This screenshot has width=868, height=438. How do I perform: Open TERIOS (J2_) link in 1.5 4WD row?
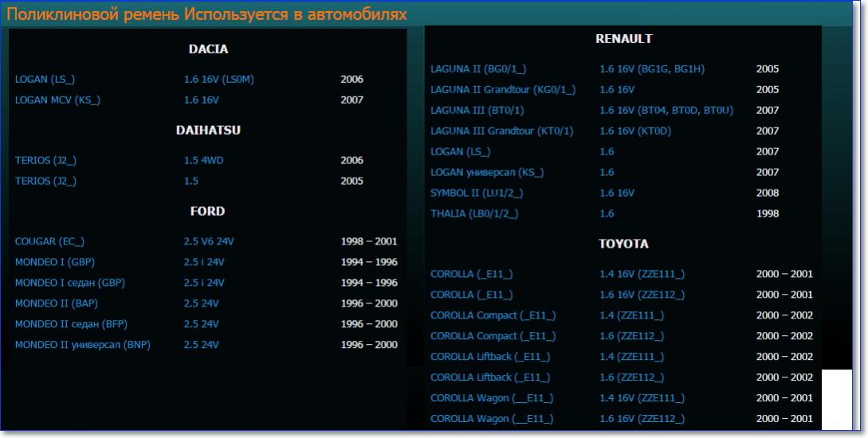[45, 160]
